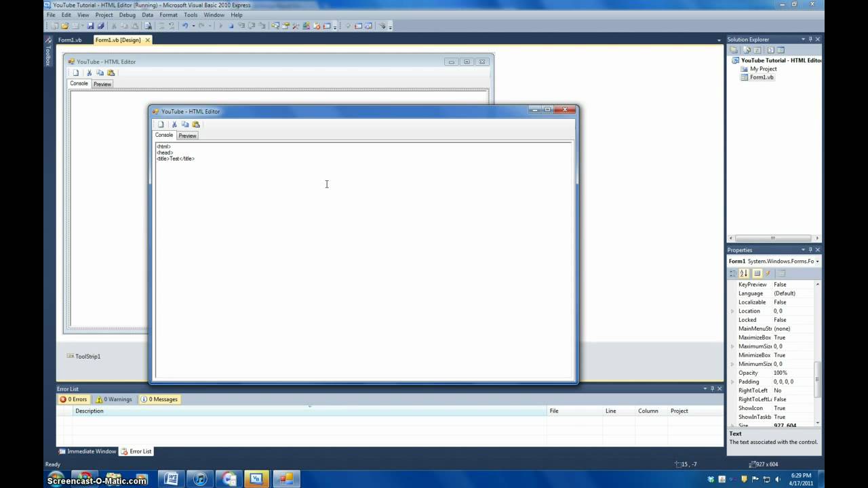This screenshot has width=868, height=488.
Task: Click Solution Explorer horizontal scrollbar
Action: point(773,238)
